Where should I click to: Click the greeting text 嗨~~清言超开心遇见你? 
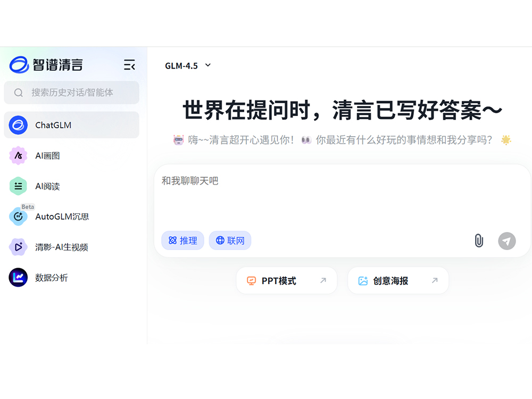[x=241, y=140]
